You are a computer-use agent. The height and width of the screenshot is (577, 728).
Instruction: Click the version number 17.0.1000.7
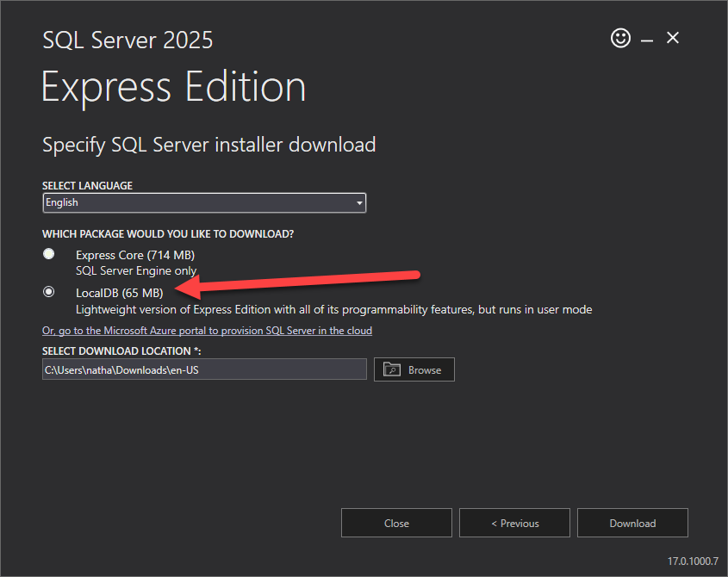(693, 561)
